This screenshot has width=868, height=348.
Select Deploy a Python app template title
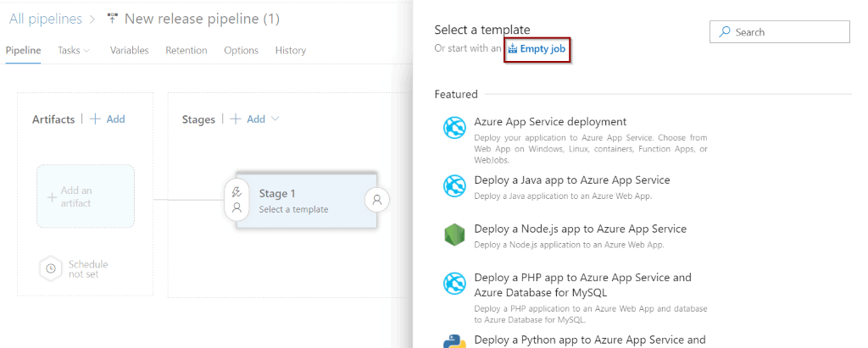[x=590, y=340]
